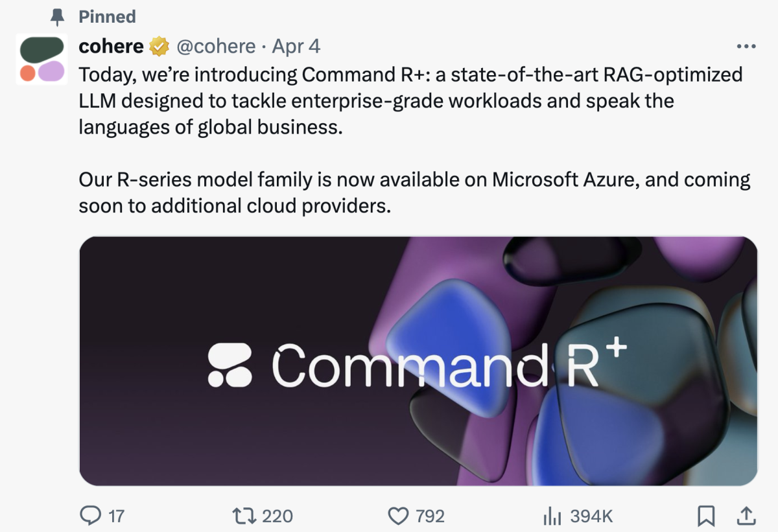
Task: Click the pin icon above the post
Action: click(58, 16)
